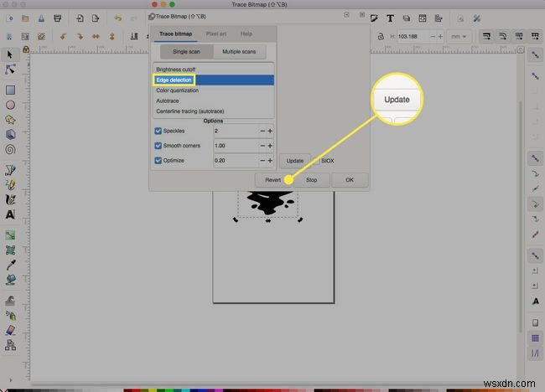Increase the Optimize value
This screenshot has width=545, height=392.
coord(270,161)
